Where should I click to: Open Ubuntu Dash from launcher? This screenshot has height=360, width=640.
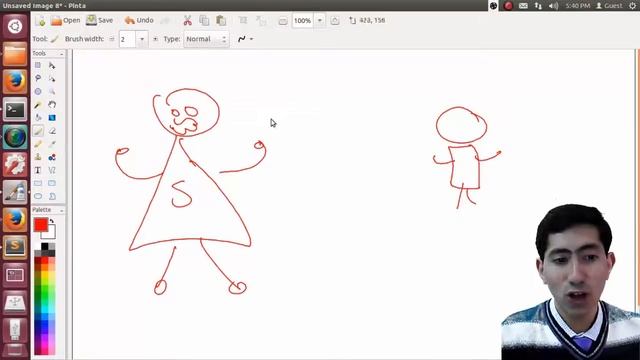click(15, 26)
